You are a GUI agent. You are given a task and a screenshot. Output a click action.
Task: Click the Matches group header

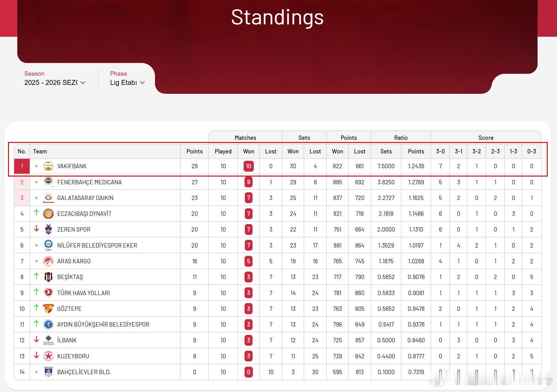(x=245, y=138)
